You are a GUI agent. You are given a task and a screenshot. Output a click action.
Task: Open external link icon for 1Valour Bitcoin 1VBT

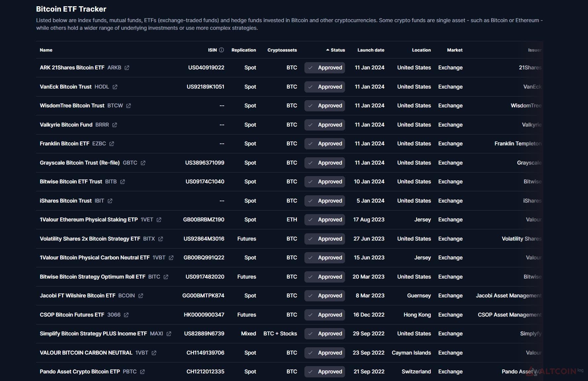pos(171,258)
